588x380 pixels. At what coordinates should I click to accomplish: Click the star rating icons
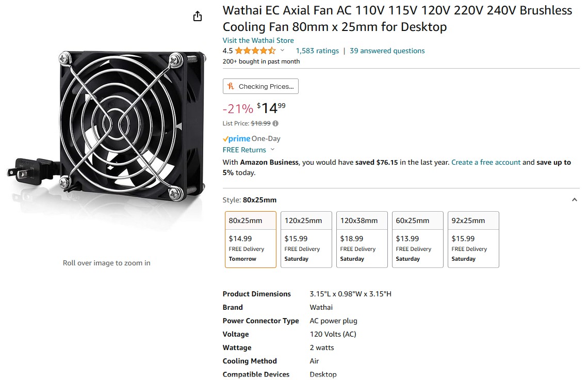coord(255,51)
